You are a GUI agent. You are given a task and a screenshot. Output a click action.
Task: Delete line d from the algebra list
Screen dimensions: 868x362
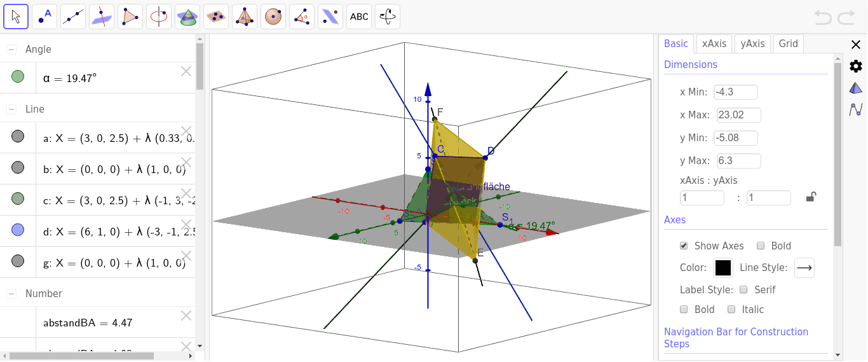186,225
